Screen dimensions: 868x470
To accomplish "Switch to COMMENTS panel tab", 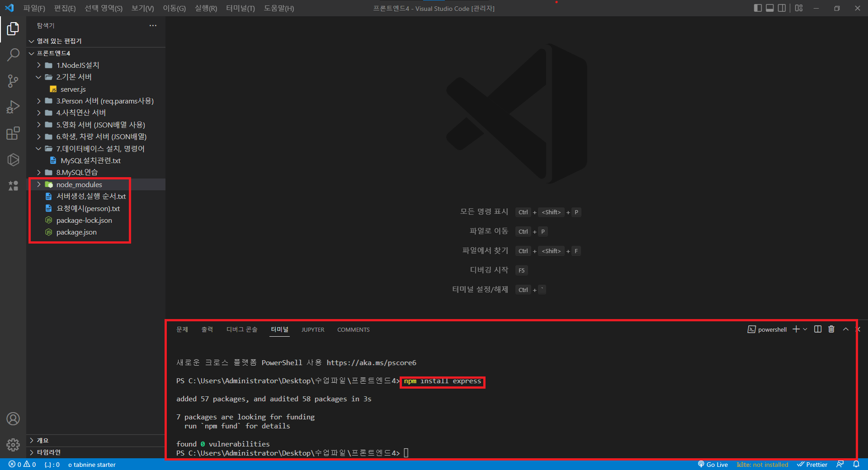I will [x=354, y=329].
